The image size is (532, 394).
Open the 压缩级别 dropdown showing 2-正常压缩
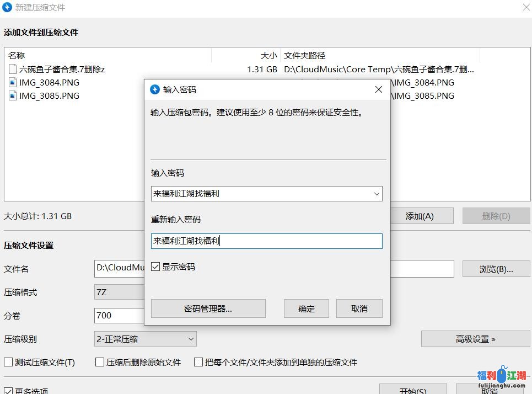pyautogui.click(x=146, y=339)
